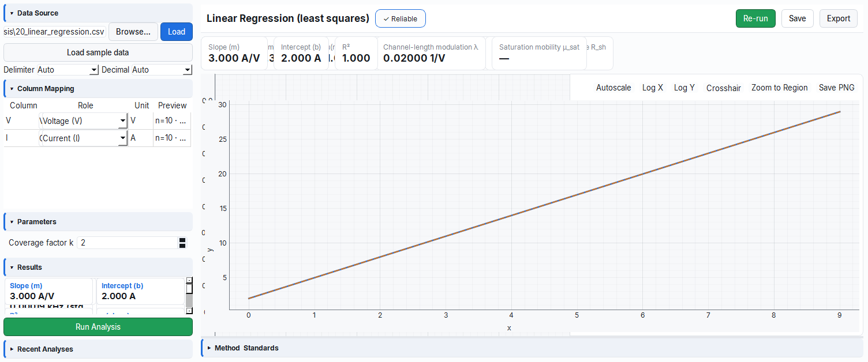Increment the Coverage factor k stepper
The image size is (868, 362).
coord(183,240)
